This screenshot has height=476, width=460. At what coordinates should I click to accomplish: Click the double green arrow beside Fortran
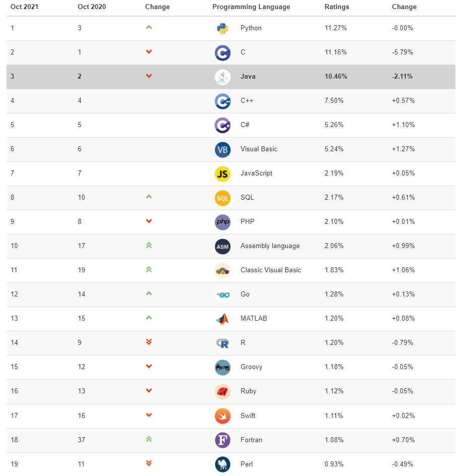[149, 439]
